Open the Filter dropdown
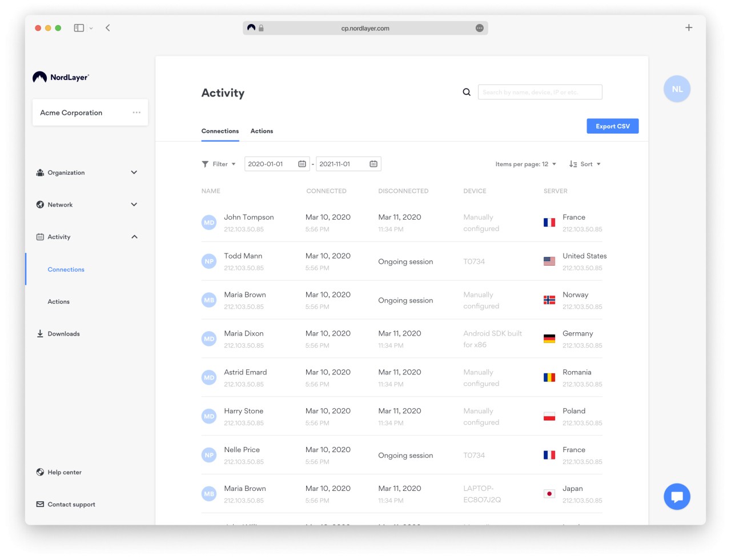Image resolution: width=731 pixels, height=560 pixels. coord(219,164)
